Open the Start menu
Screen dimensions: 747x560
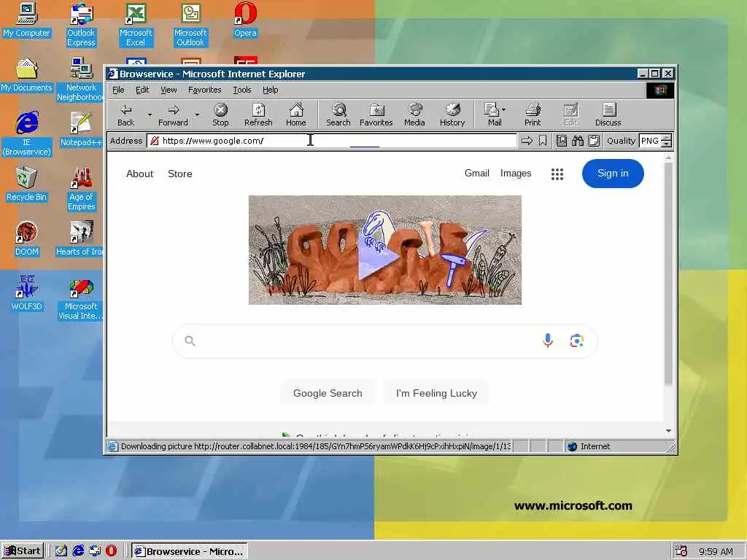click(x=23, y=551)
